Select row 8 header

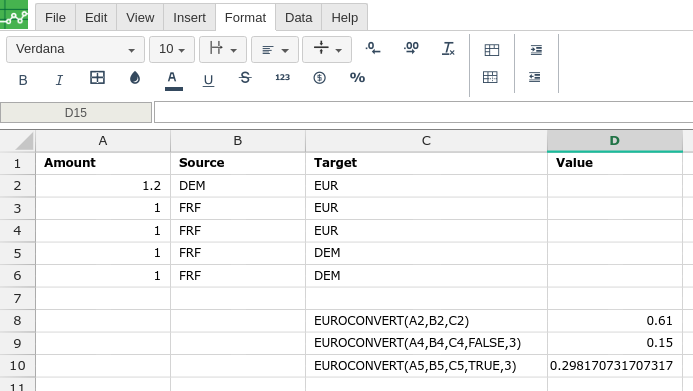coord(17,321)
